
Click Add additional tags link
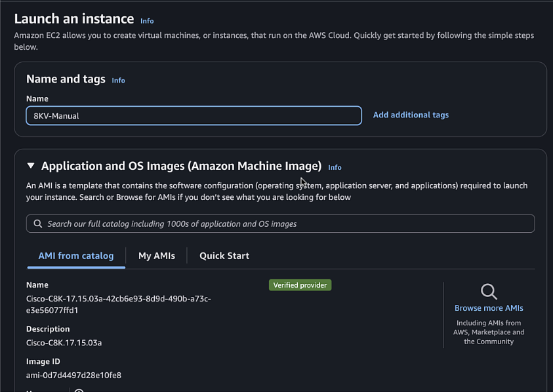coord(411,115)
